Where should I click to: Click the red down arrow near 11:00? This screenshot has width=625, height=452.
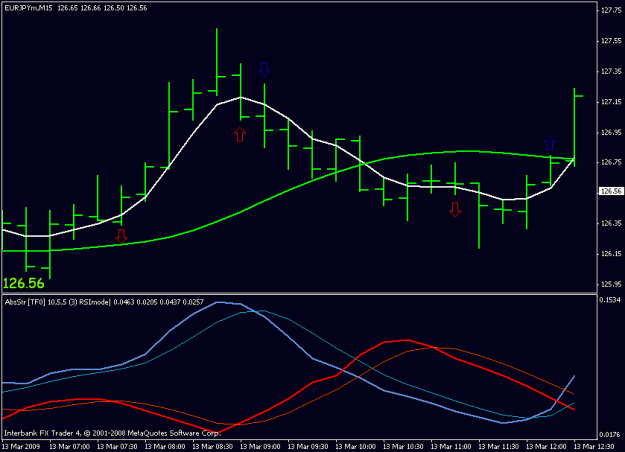pyautogui.click(x=455, y=209)
